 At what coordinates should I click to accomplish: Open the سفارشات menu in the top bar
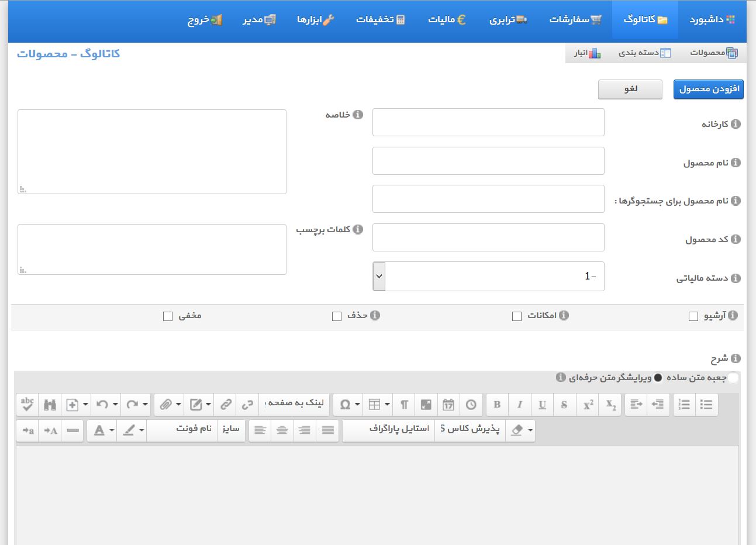pos(575,19)
